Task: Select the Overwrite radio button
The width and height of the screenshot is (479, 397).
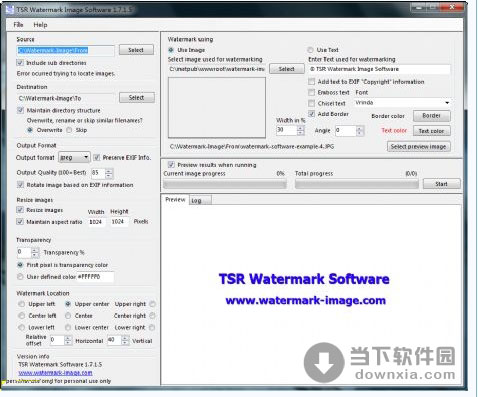Action: pos(30,130)
